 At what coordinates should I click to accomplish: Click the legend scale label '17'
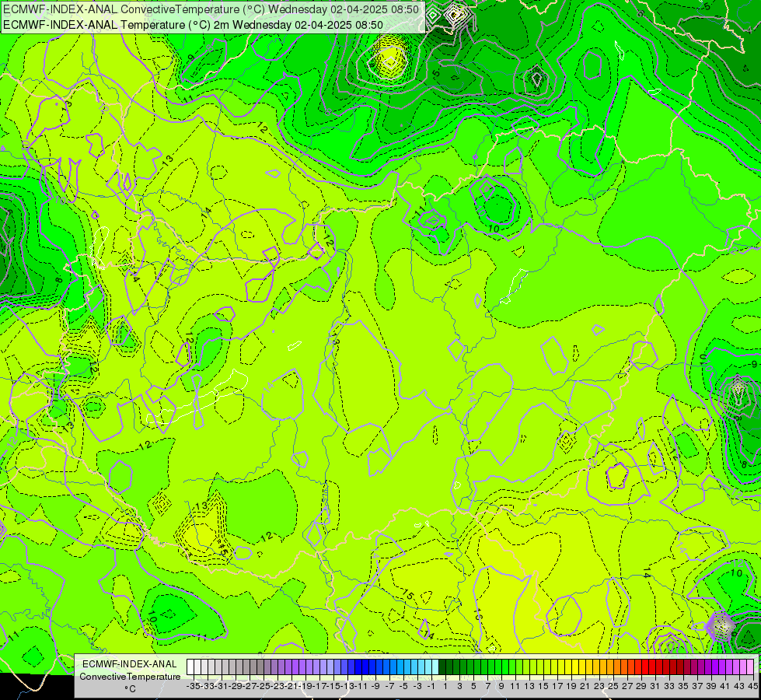click(x=557, y=686)
